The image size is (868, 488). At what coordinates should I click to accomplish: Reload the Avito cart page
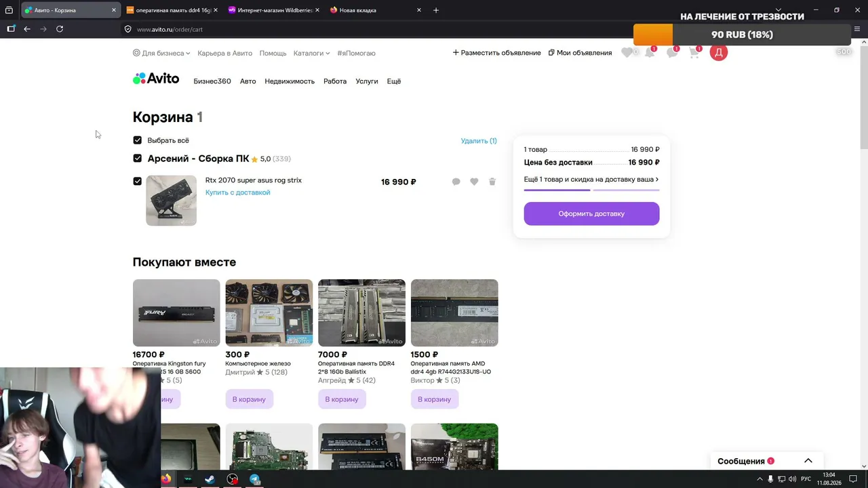tap(60, 29)
